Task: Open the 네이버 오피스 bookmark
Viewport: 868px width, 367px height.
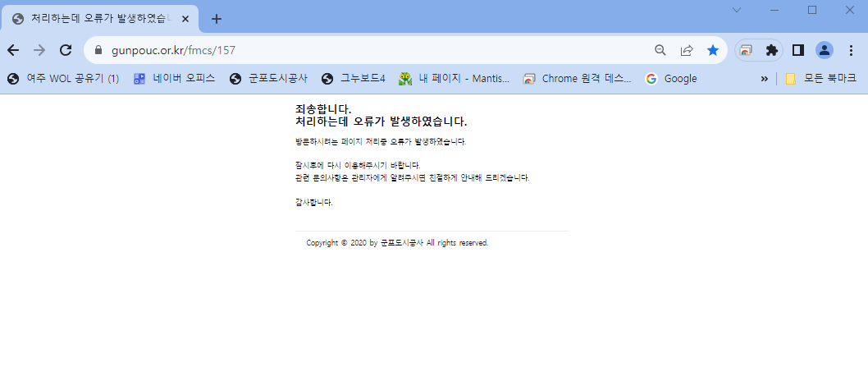Action: click(174, 79)
